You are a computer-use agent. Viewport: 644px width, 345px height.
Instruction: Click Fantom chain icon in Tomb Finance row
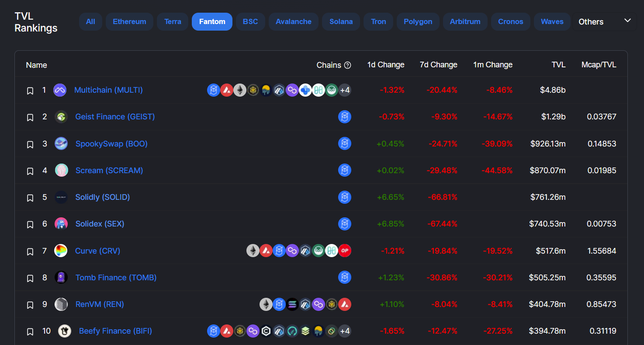(345, 277)
